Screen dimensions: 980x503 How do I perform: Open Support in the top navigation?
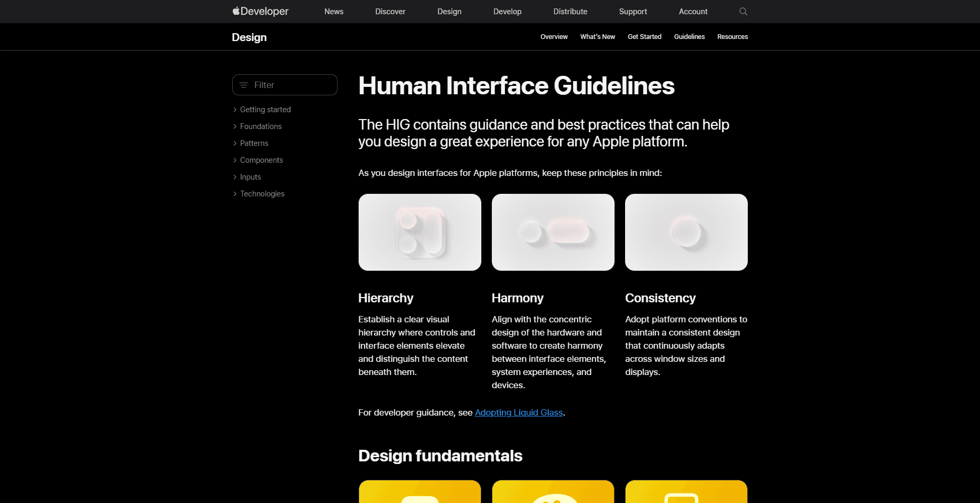(633, 12)
